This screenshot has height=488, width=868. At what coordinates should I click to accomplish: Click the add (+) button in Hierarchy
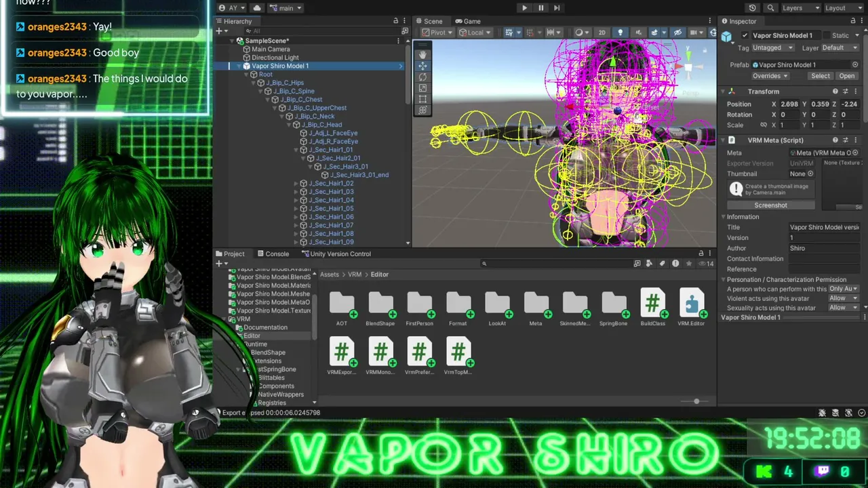click(x=220, y=31)
